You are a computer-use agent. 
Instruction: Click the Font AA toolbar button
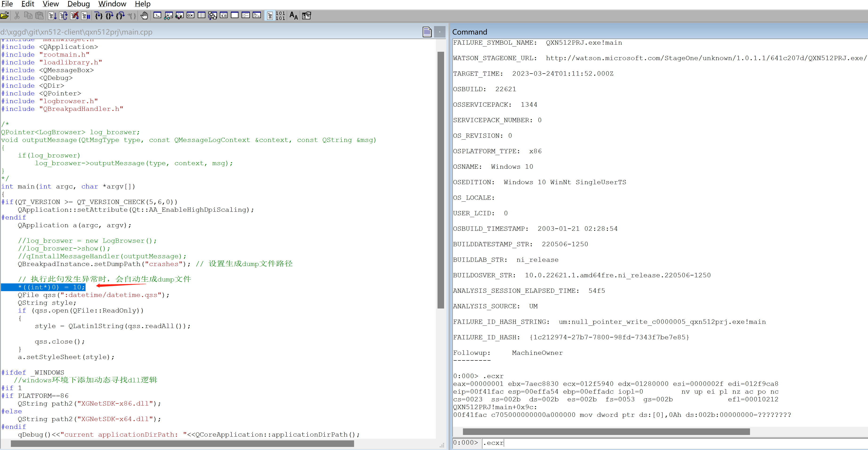tap(293, 16)
